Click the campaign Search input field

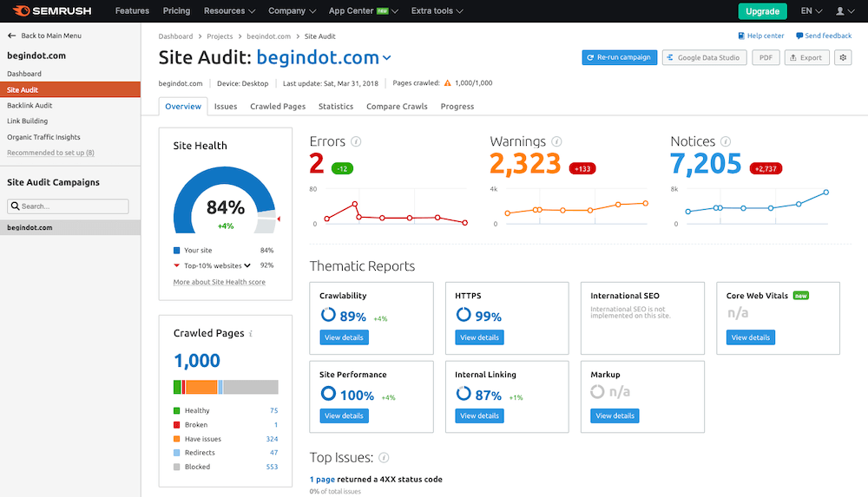click(x=68, y=206)
